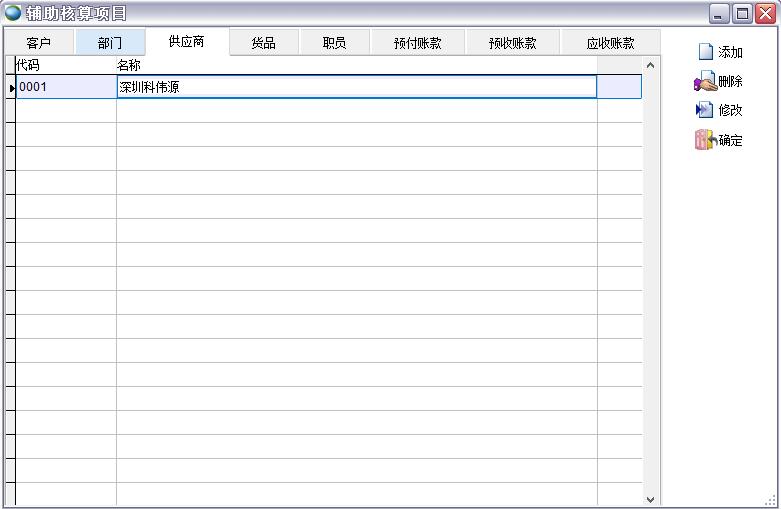
Task: Open the 部门 tab
Action: pos(110,43)
